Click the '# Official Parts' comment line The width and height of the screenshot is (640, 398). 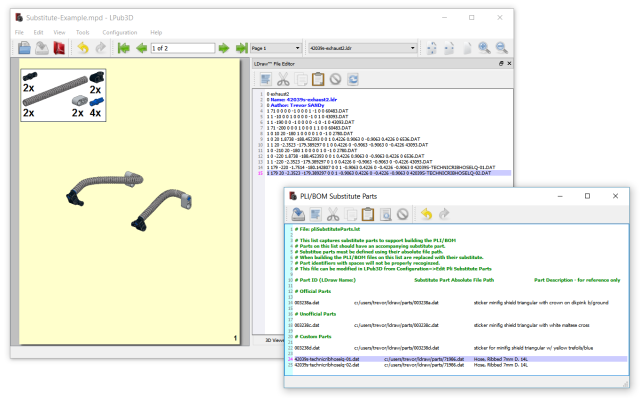tap(313, 291)
